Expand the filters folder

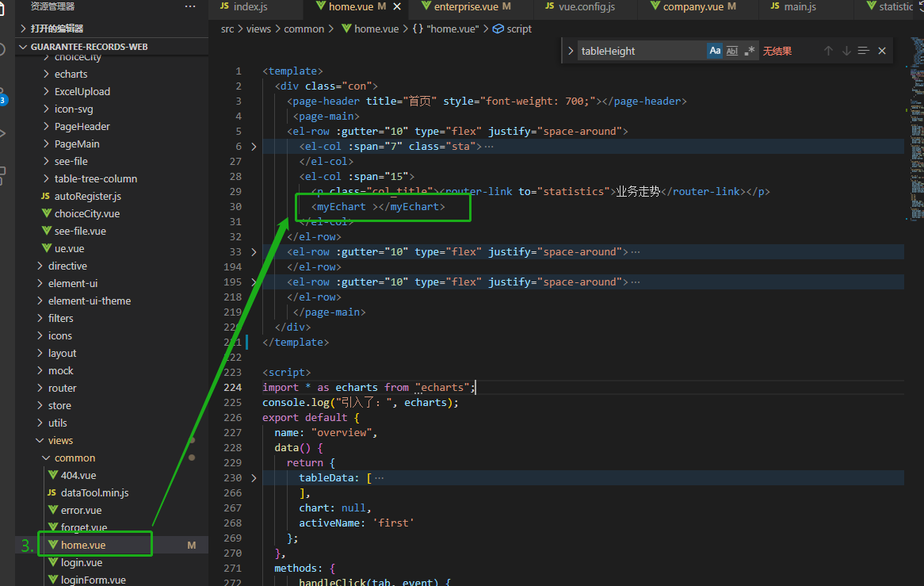coord(61,318)
